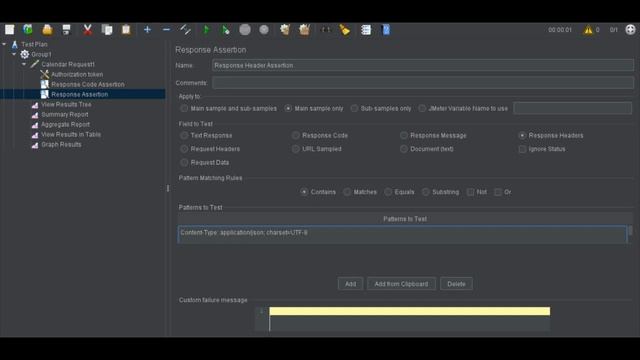This screenshot has width=640, height=360.
Task: Click the Expand all plus icon
Action: (147, 29)
